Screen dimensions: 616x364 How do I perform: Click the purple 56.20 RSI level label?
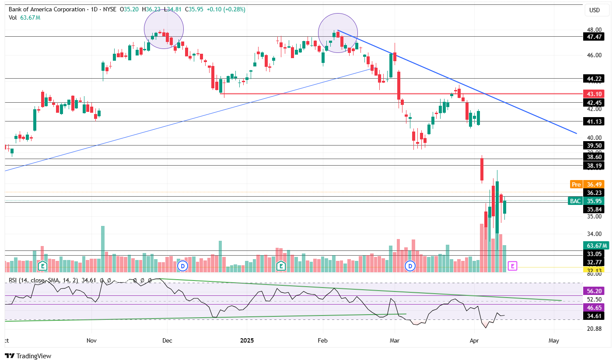click(x=594, y=291)
